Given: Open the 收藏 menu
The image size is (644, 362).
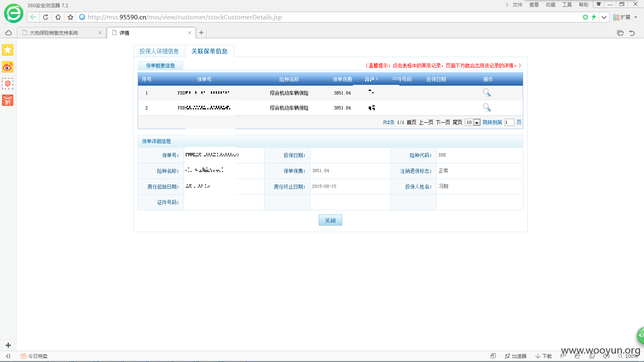Looking at the screenshot, I should pos(551,5).
